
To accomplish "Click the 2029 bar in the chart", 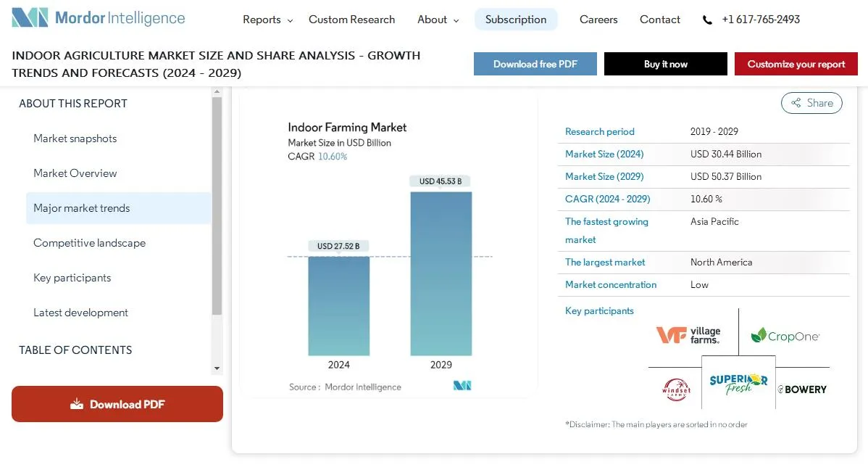I will tap(441, 273).
